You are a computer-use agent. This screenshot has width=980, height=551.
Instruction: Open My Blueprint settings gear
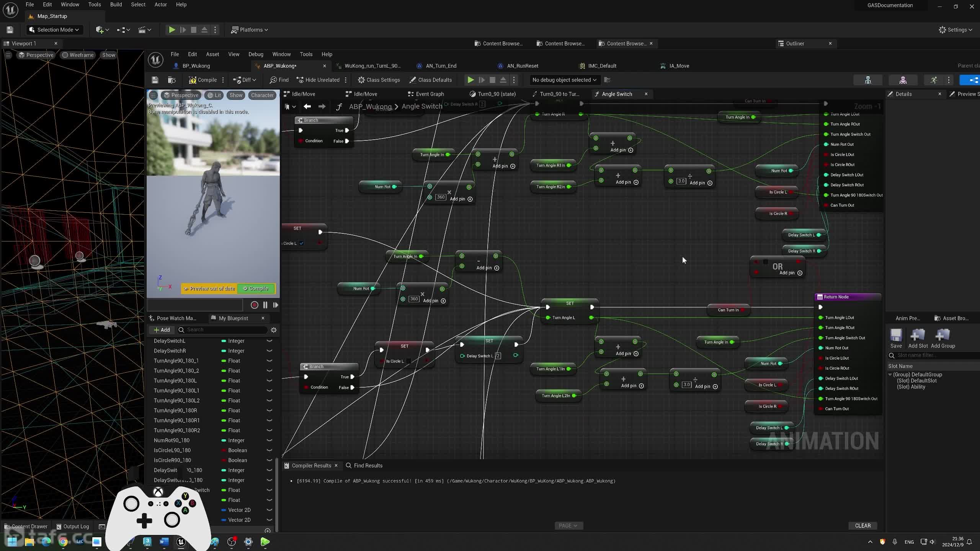coord(274,330)
